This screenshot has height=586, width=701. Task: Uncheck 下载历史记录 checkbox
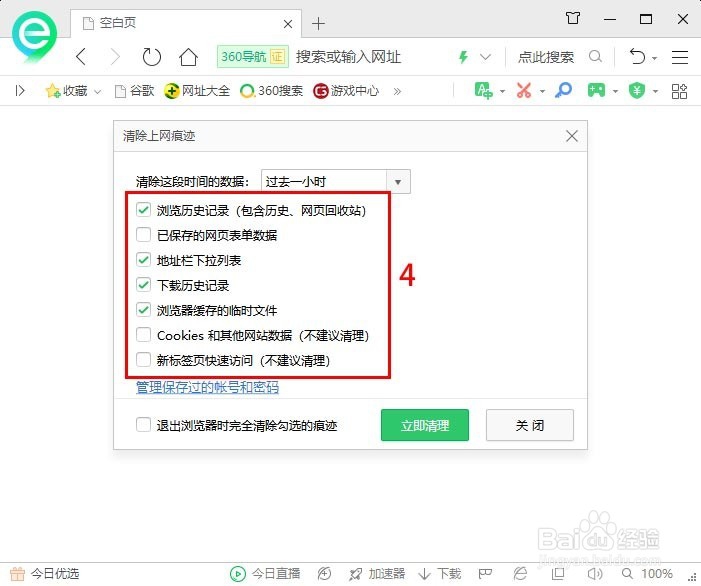click(x=143, y=285)
